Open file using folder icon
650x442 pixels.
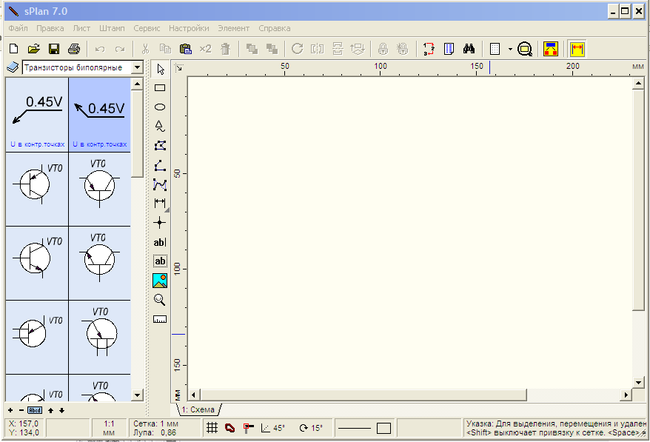point(34,48)
